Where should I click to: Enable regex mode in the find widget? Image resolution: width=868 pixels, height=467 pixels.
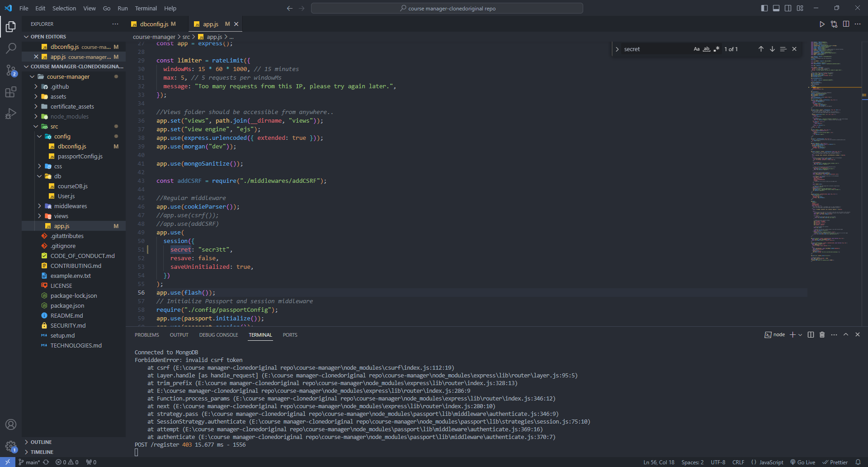coord(717,49)
